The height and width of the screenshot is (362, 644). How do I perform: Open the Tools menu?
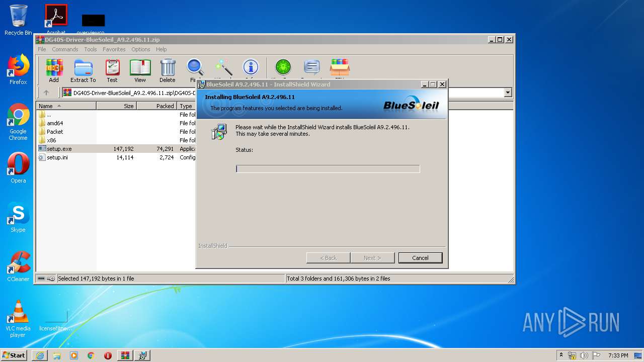click(x=91, y=49)
